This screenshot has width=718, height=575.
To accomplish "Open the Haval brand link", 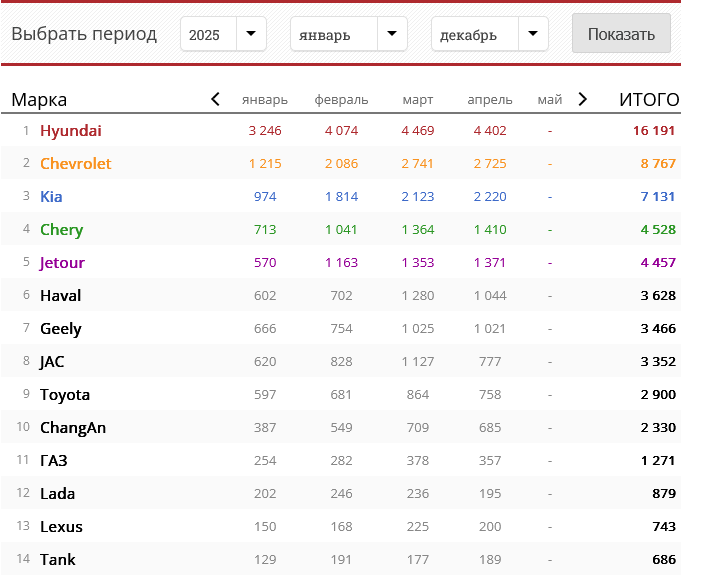I will tap(60, 296).
